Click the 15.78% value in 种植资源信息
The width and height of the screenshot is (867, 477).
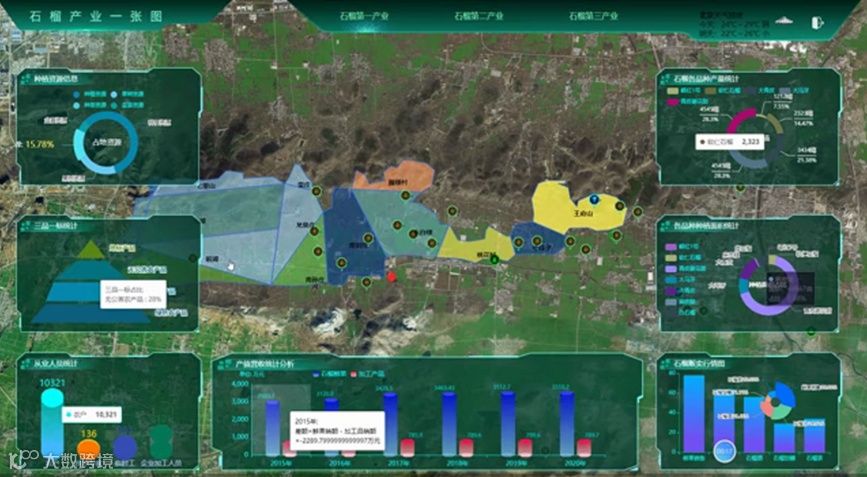pos(40,144)
